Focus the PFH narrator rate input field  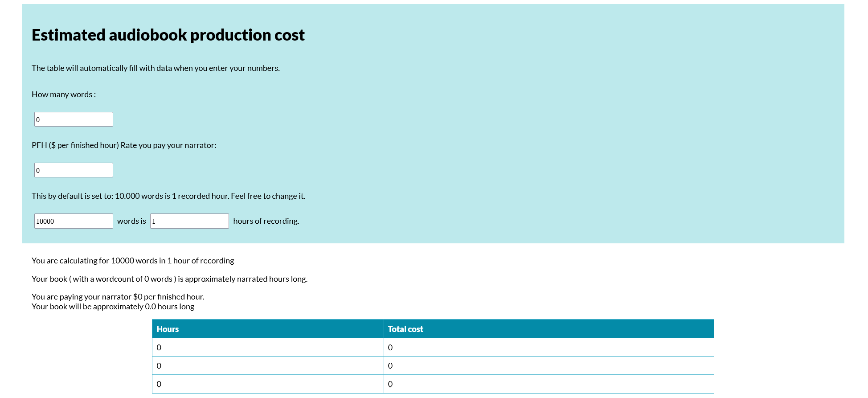[74, 170]
